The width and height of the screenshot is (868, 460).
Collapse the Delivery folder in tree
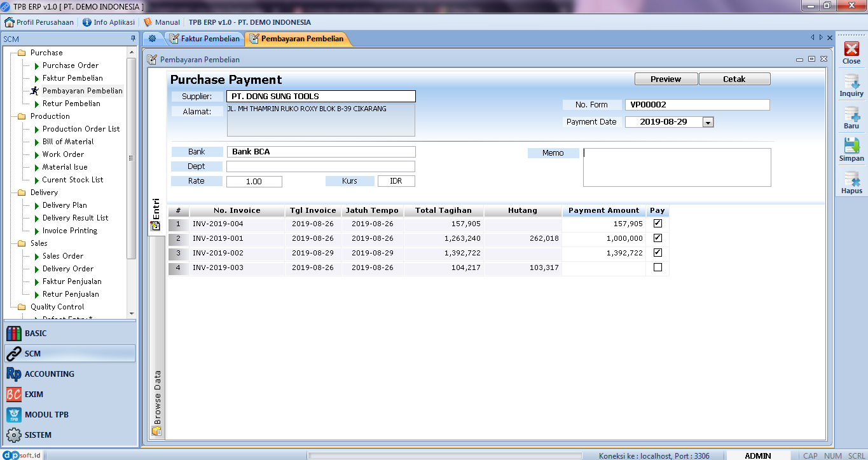pyautogui.click(x=22, y=193)
